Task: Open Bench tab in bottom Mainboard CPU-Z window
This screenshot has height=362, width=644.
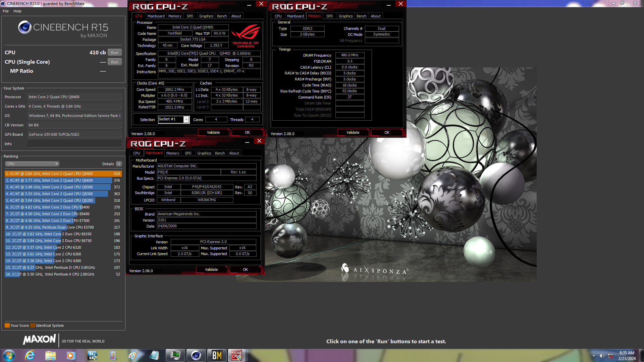Action: (x=220, y=153)
